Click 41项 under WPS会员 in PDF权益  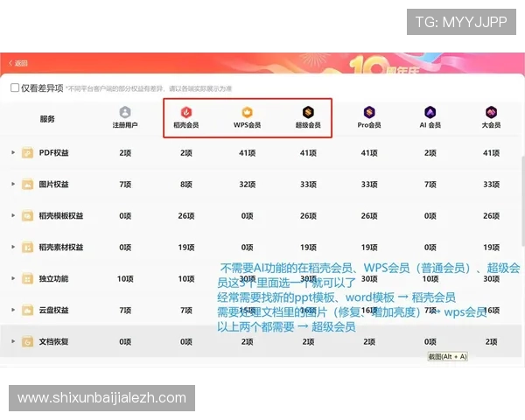(x=247, y=153)
